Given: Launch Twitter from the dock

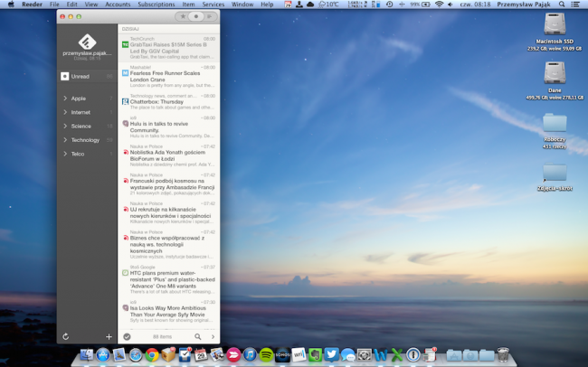Looking at the screenshot, I should [x=331, y=354].
